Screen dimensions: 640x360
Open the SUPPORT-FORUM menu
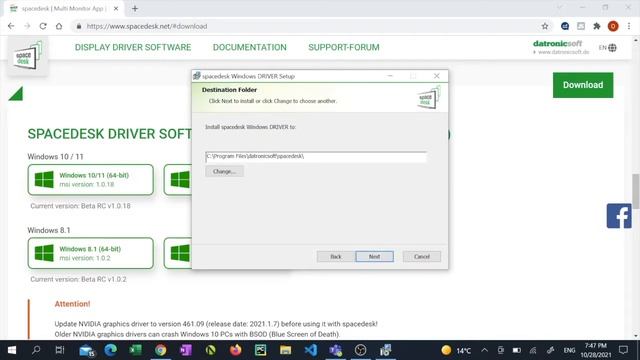[x=344, y=47]
